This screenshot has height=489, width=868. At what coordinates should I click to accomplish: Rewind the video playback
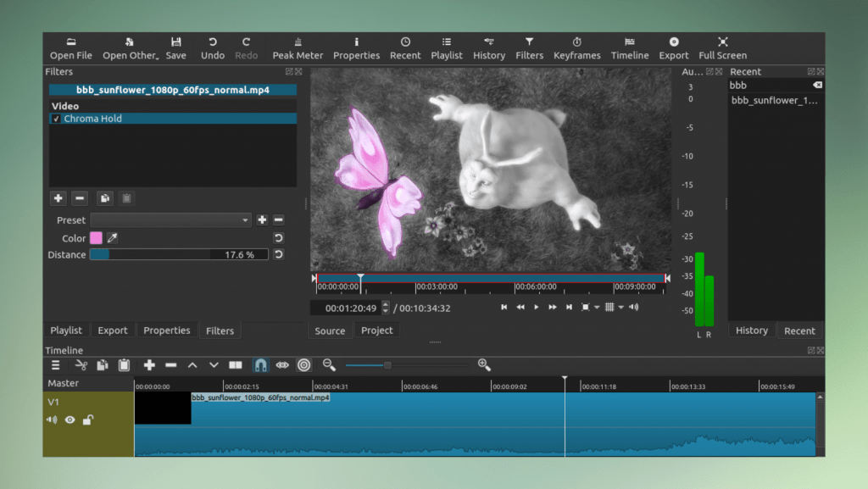tap(520, 307)
